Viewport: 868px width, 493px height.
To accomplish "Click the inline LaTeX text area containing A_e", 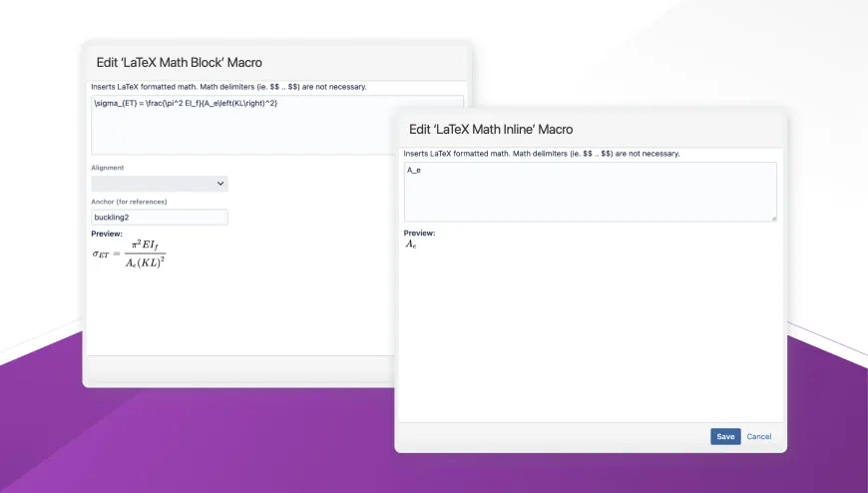I will click(x=589, y=191).
